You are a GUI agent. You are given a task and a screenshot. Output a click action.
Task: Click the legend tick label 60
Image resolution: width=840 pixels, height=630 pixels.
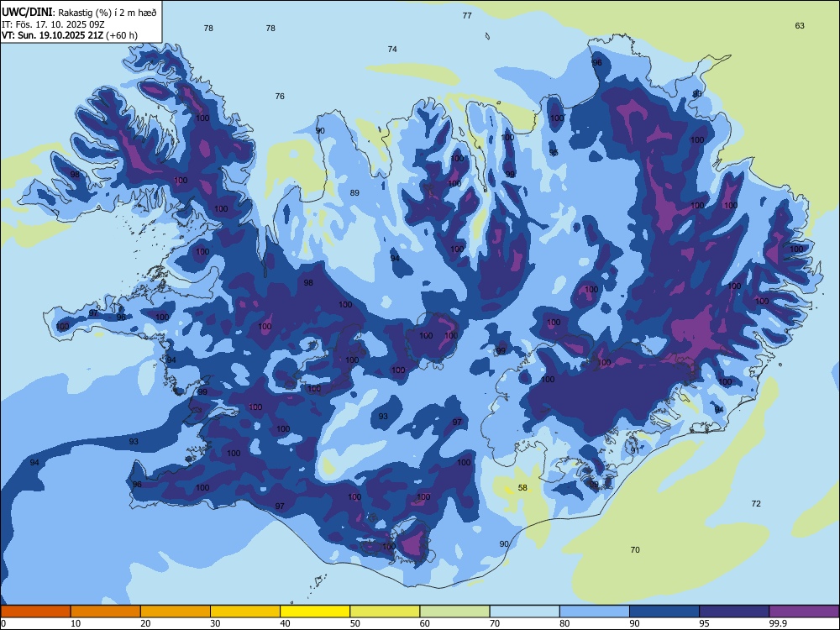point(425,623)
